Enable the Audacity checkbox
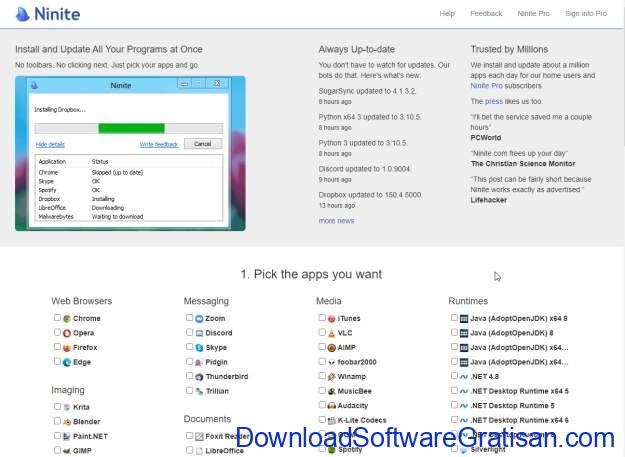 pyautogui.click(x=322, y=405)
